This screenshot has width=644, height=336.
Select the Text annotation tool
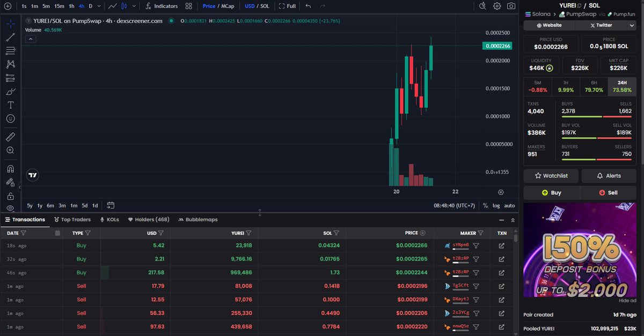pyautogui.click(x=10, y=105)
